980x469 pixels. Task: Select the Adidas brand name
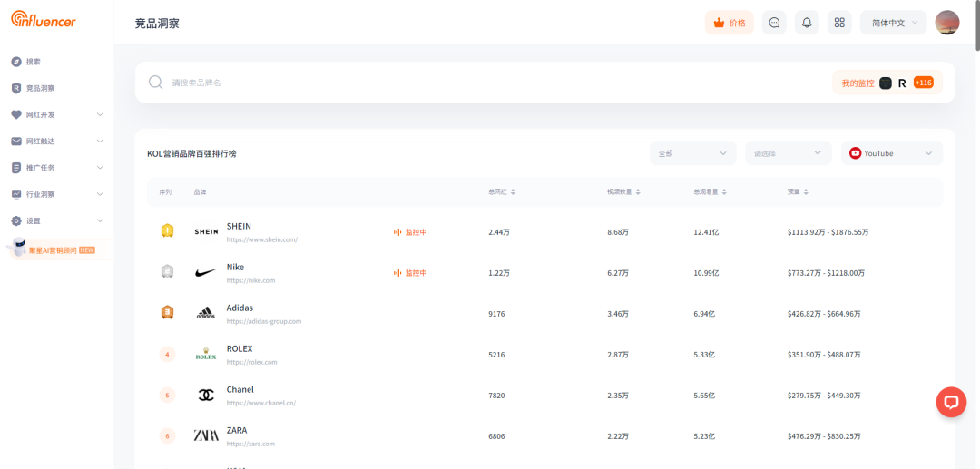(240, 308)
